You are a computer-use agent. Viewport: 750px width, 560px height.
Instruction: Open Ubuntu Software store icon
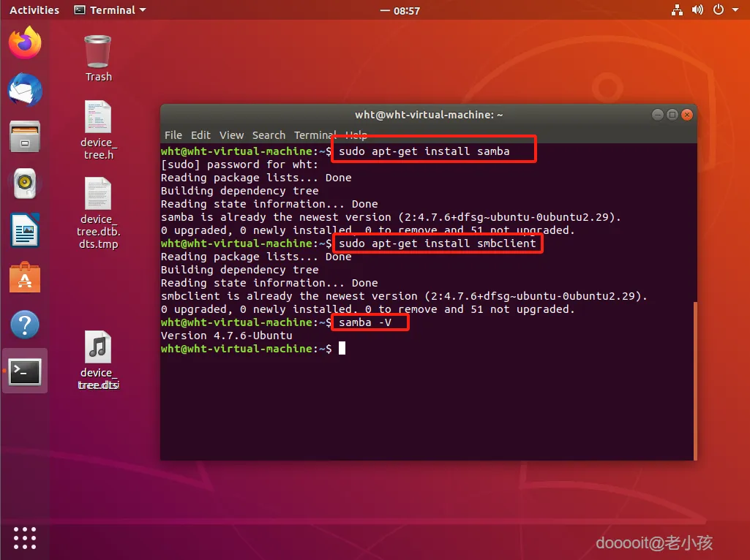25,277
